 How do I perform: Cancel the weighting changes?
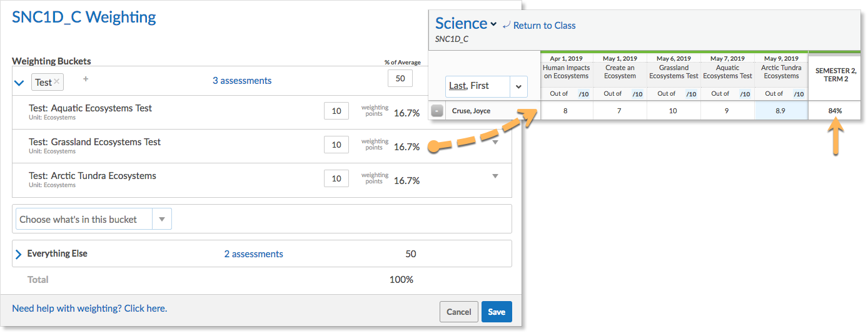[459, 312]
